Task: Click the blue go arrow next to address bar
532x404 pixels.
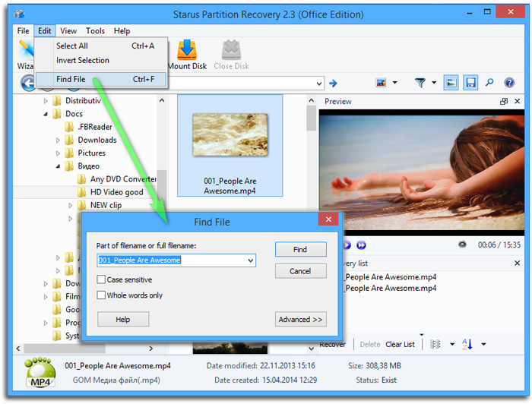Action: (333, 83)
